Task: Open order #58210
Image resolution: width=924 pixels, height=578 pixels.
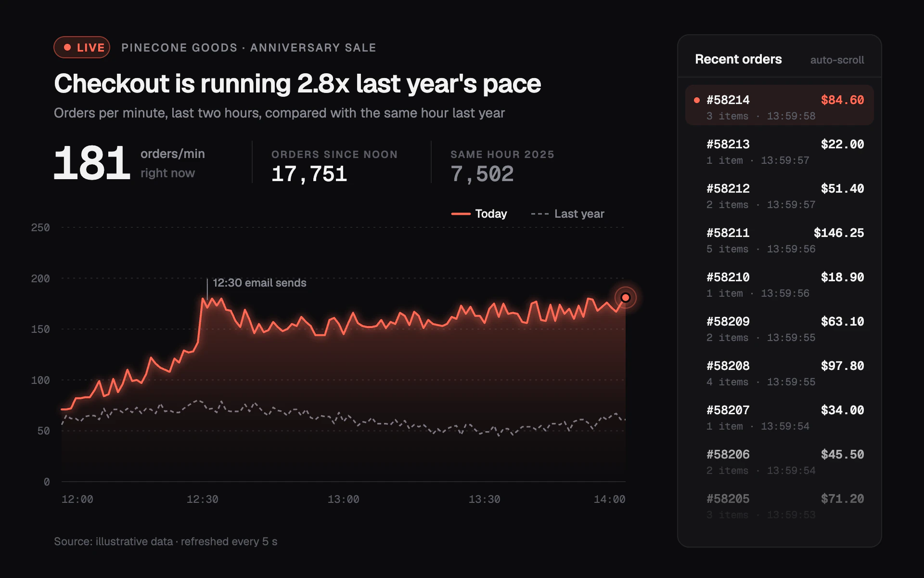Action: 779,284
